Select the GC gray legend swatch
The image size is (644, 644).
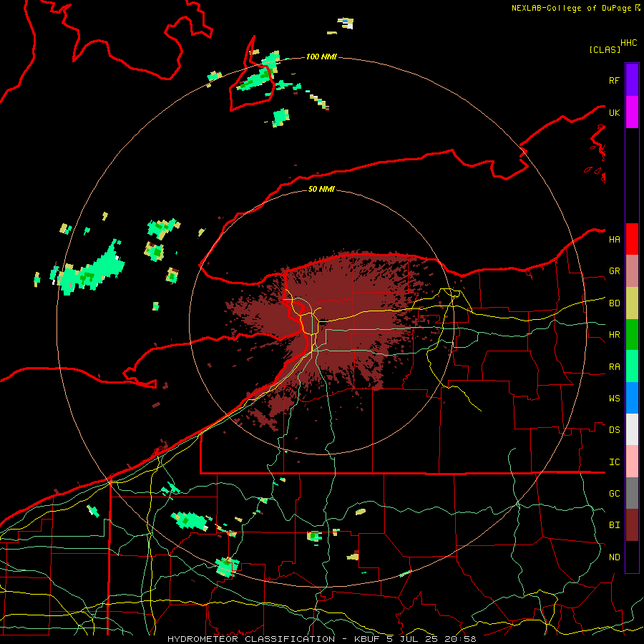[x=632, y=493]
